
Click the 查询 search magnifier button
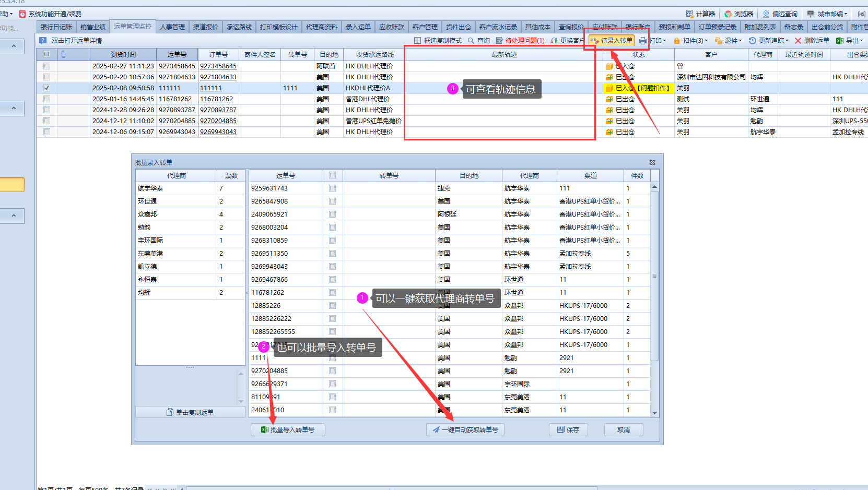tap(478, 41)
